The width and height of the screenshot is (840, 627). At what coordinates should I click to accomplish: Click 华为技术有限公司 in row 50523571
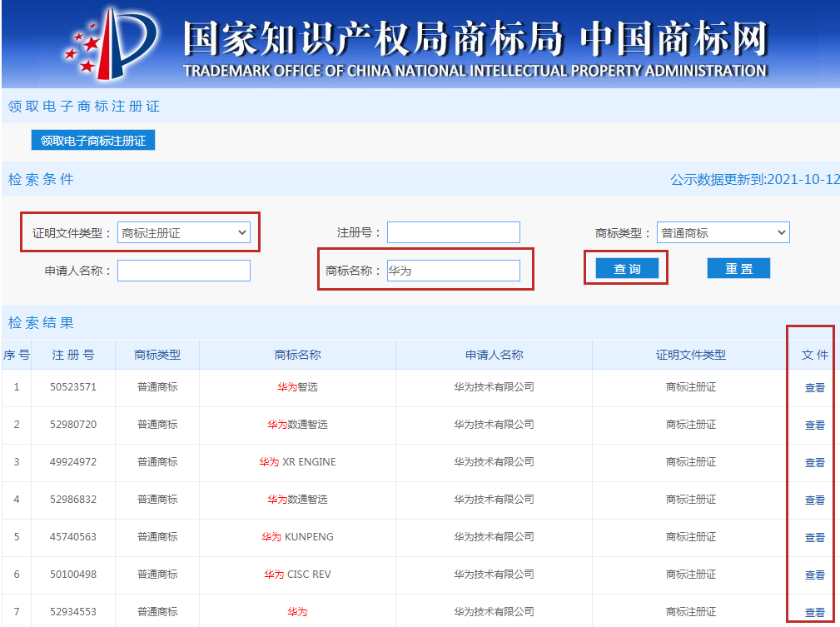point(494,387)
